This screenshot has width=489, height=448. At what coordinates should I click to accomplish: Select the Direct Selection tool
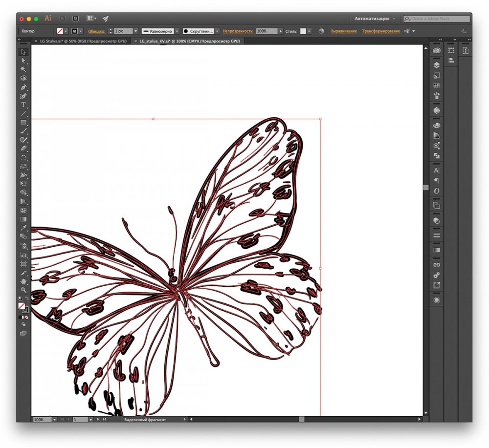(23, 61)
